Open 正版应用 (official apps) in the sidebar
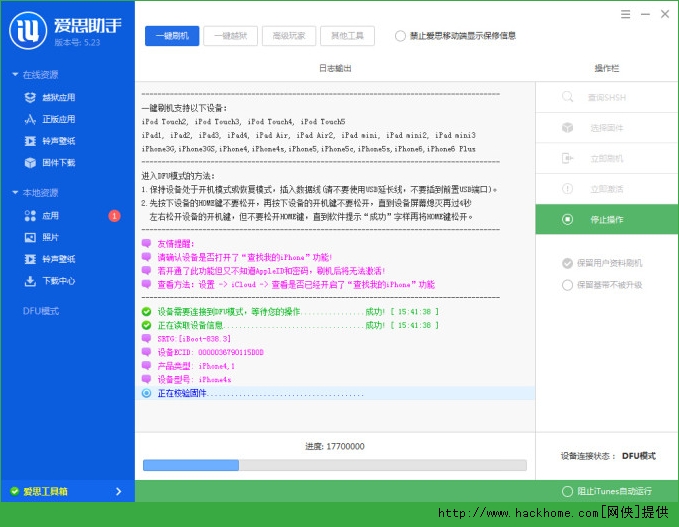 pyautogui.click(x=58, y=119)
